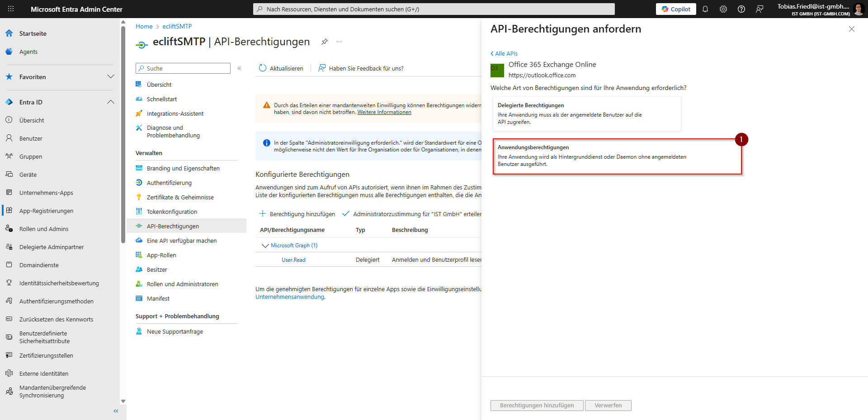Collapse the Microsoft Graph (1) group
Image resolution: width=868 pixels, height=420 pixels.
click(265, 245)
